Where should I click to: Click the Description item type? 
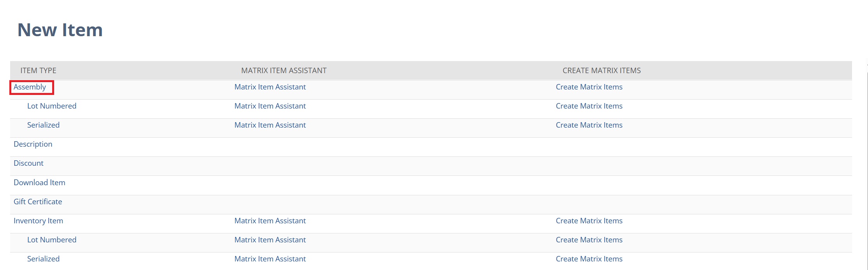coord(33,144)
